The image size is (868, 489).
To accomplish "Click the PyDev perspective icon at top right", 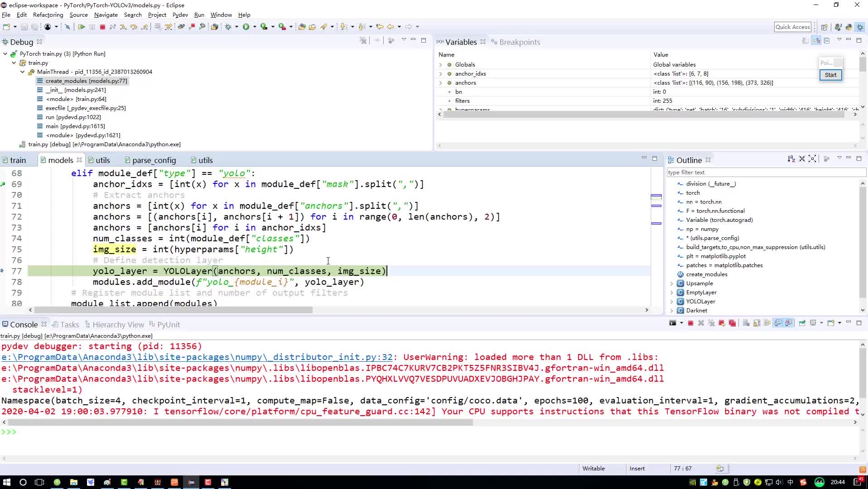I will 849,27.
